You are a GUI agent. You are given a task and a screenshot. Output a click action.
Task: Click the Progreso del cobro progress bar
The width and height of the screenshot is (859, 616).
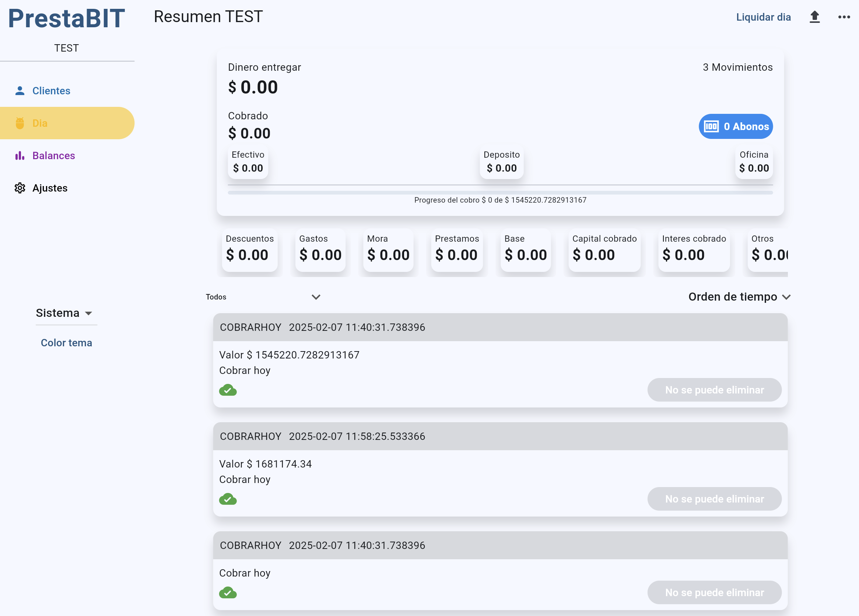(500, 193)
